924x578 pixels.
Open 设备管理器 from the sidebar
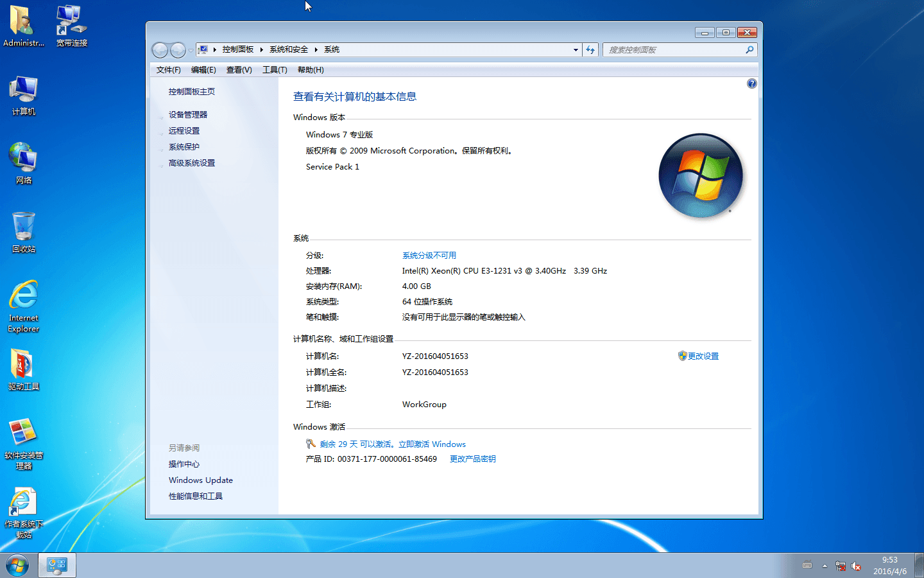(188, 115)
